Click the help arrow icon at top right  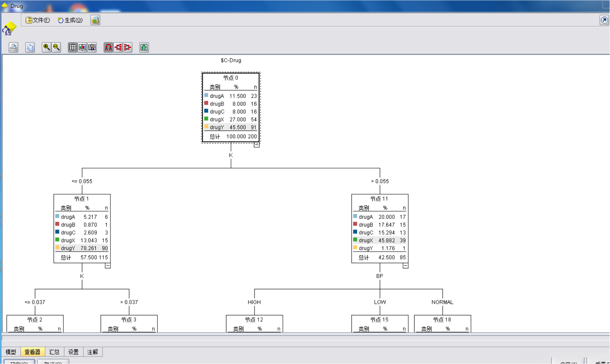tap(604, 20)
